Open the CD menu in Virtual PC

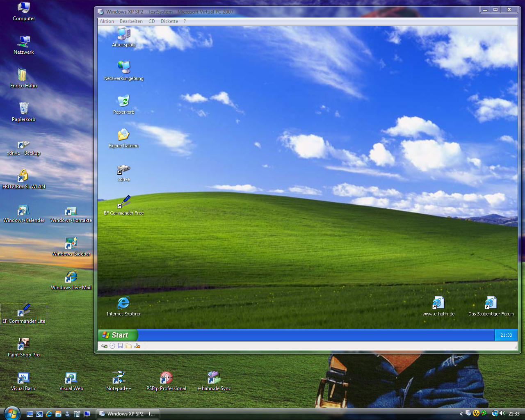(x=152, y=21)
